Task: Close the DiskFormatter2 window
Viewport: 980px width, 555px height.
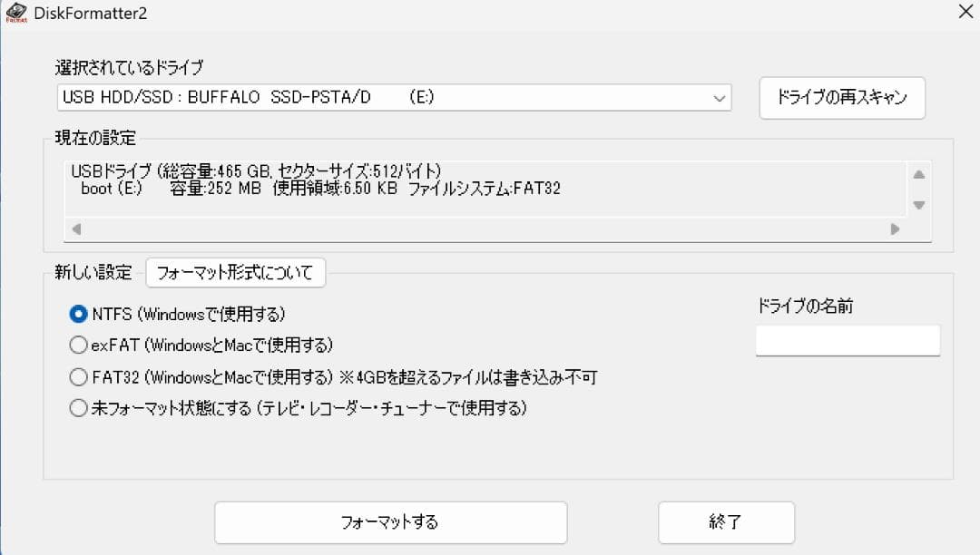Action: [x=965, y=11]
